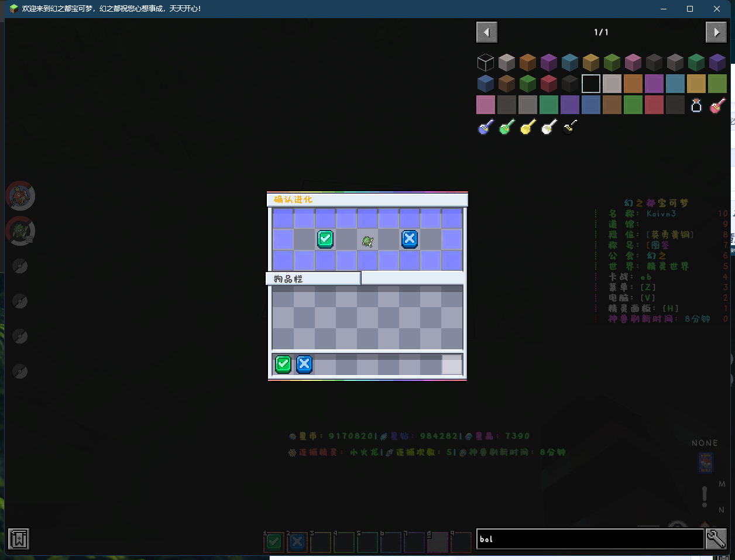Click the 物品栏 inventory tab label
735x560 pixels.
pos(313,279)
